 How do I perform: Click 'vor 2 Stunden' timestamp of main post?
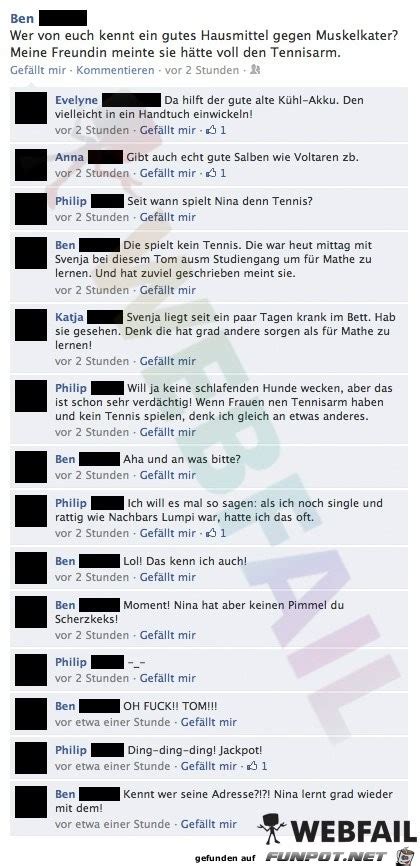(202, 71)
